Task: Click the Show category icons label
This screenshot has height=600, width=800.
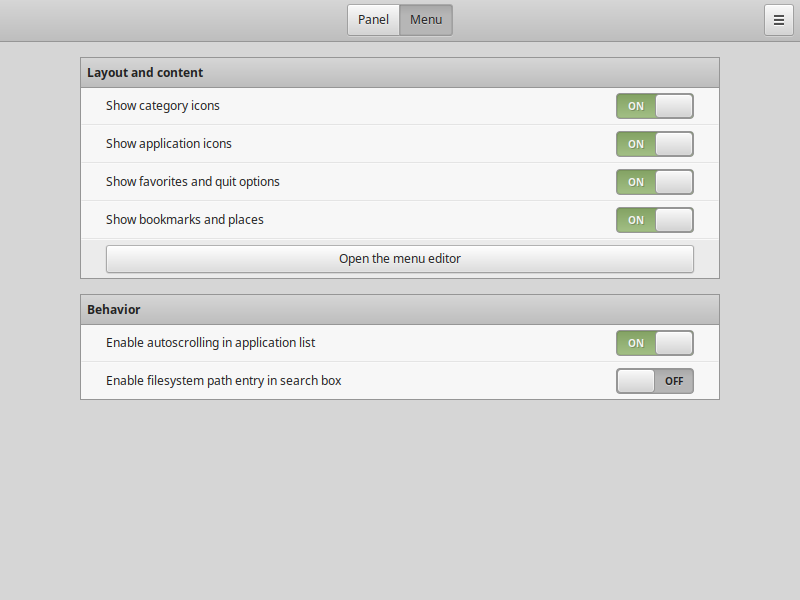Action: [x=163, y=106]
